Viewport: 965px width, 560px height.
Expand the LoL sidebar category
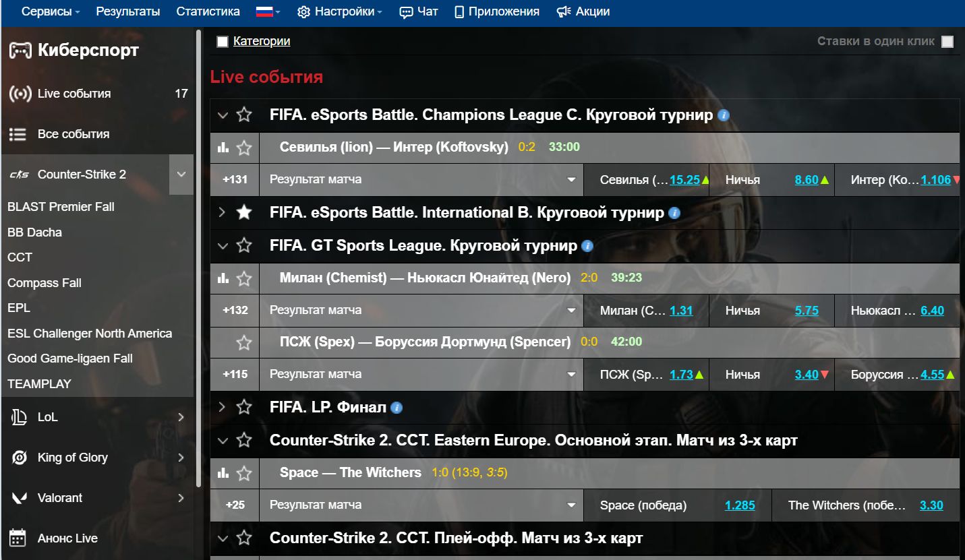click(181, 417)
